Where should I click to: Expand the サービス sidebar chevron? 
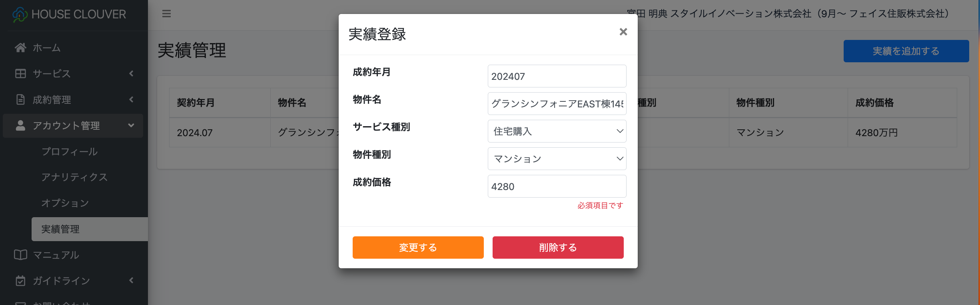131,73
